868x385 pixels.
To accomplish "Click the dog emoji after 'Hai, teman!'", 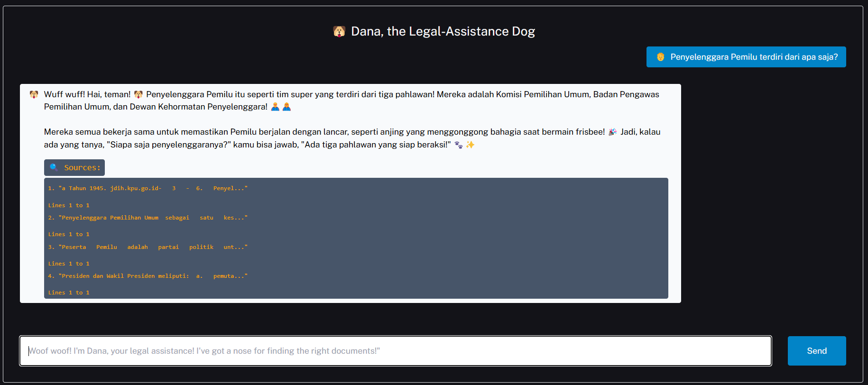I will 138,94.
